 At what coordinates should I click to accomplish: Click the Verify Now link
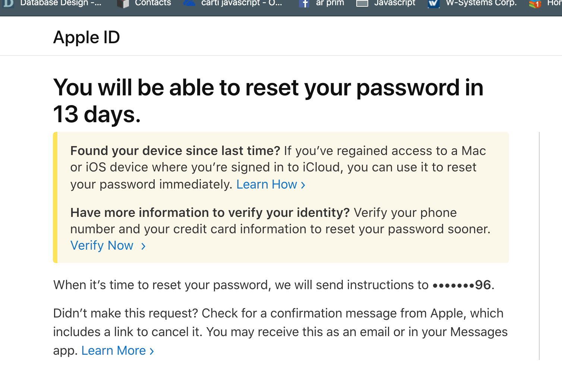coord(102,246)
